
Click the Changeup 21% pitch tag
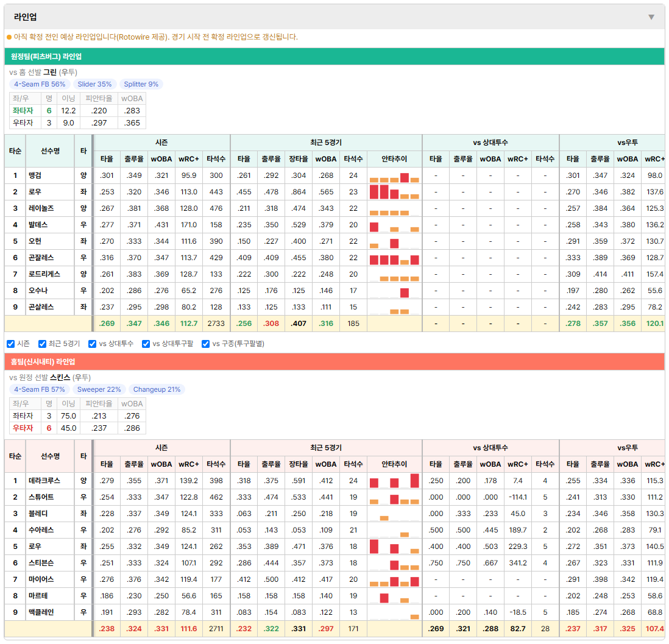pos(157,389)
